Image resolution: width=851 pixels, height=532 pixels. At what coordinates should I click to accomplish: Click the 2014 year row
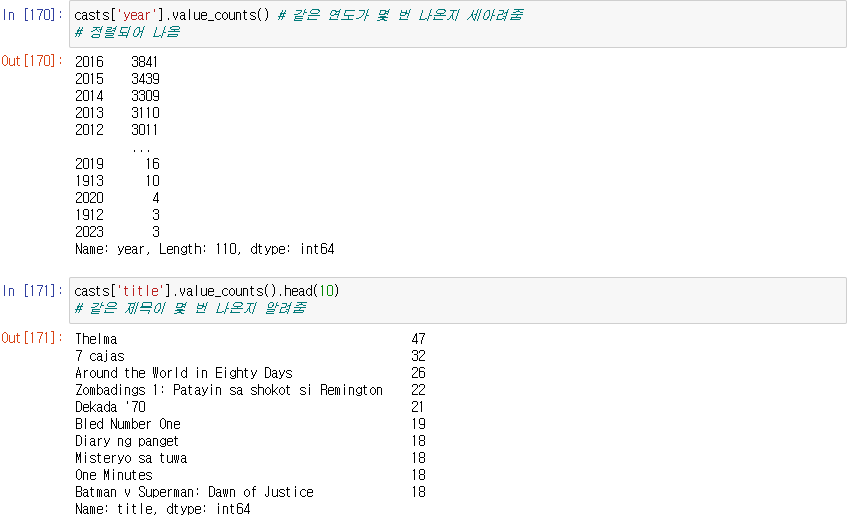pos(117,96)
